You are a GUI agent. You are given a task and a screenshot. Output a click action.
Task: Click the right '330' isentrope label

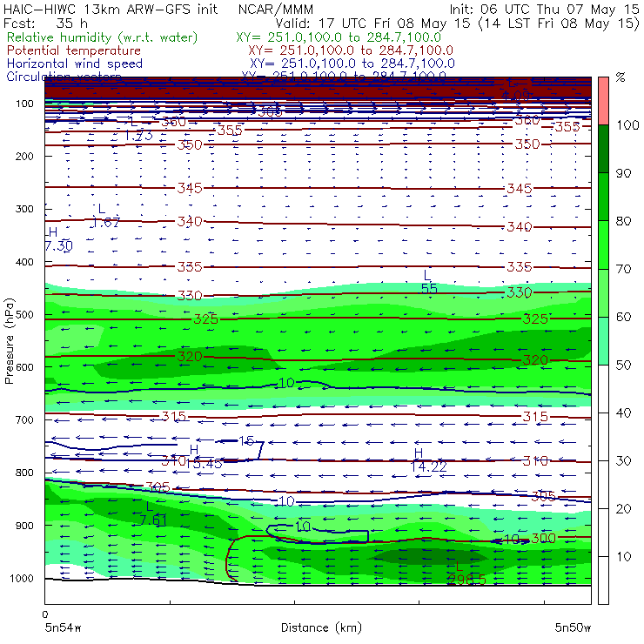coord(520,292)
